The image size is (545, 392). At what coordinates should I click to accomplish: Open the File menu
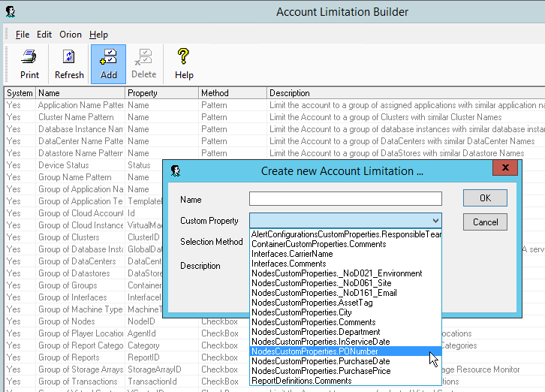click(x=23, y=35)
